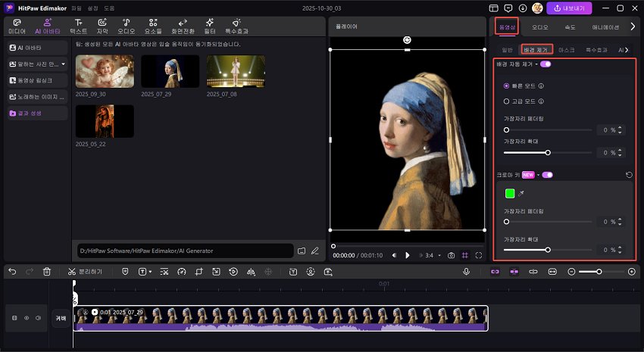This screenshot has height=352, width=644.
Task: Click the snapshot camera icon under the player
Action: coord(451,256)
